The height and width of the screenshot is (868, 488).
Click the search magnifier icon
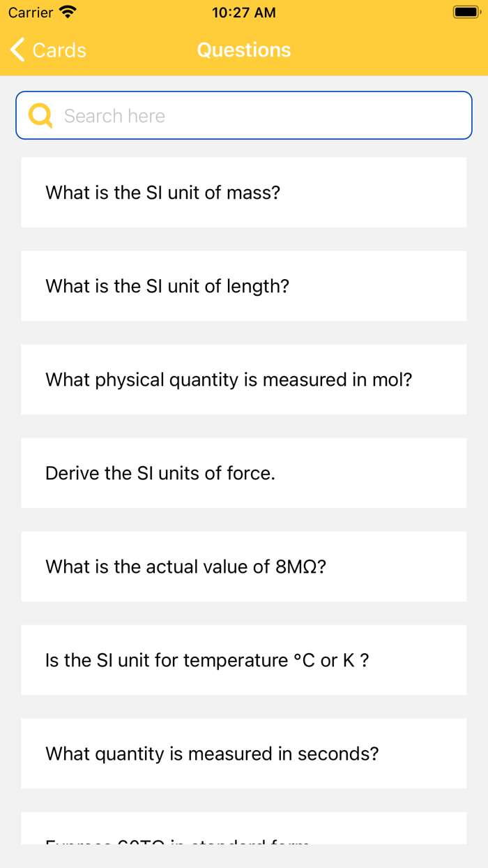click(x=40, y=114)
